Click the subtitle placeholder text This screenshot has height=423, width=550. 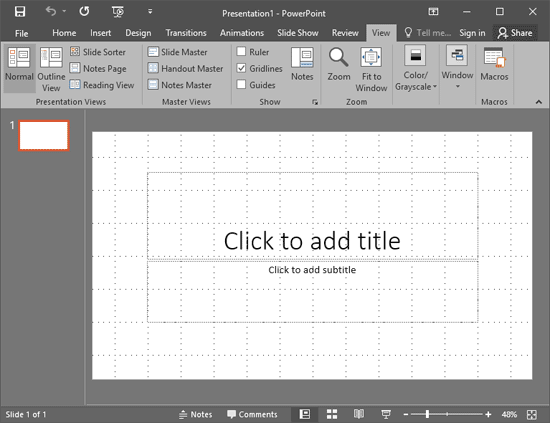pos(312,270)
